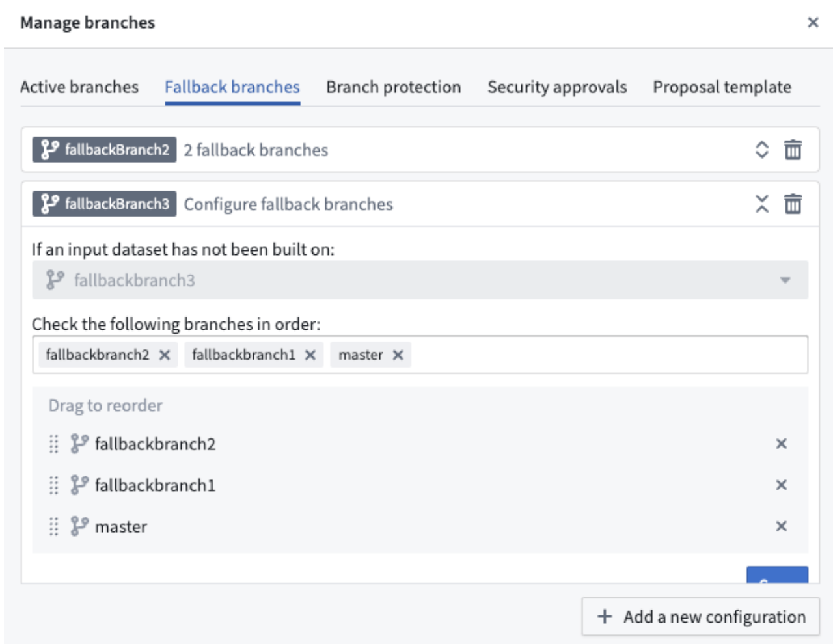Click the partially visible blue save button
Viewport: 833px width, 644px height.
(778, 574)
